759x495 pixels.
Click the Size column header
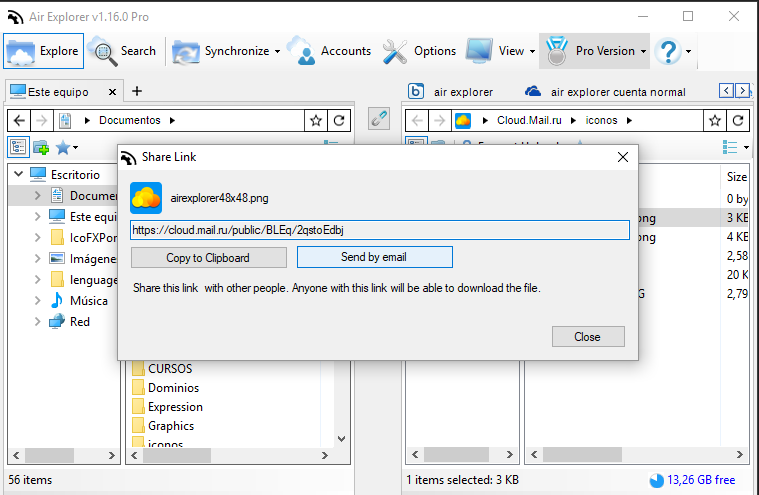tap(736, 177)
